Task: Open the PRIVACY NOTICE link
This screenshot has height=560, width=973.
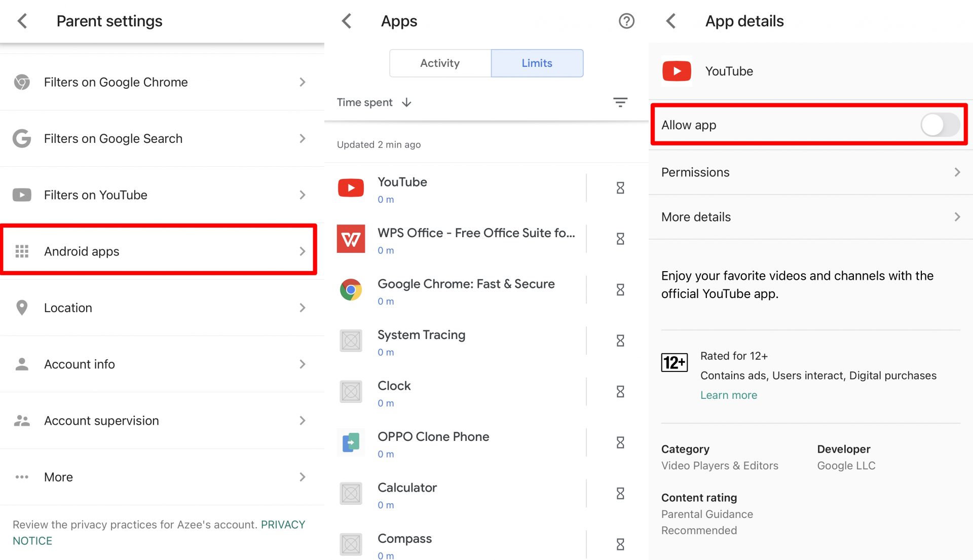Action: coord(282,525)
